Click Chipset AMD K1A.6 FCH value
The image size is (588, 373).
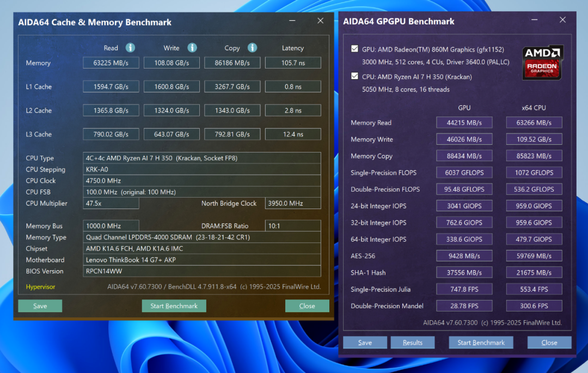(x=202, y=248)
